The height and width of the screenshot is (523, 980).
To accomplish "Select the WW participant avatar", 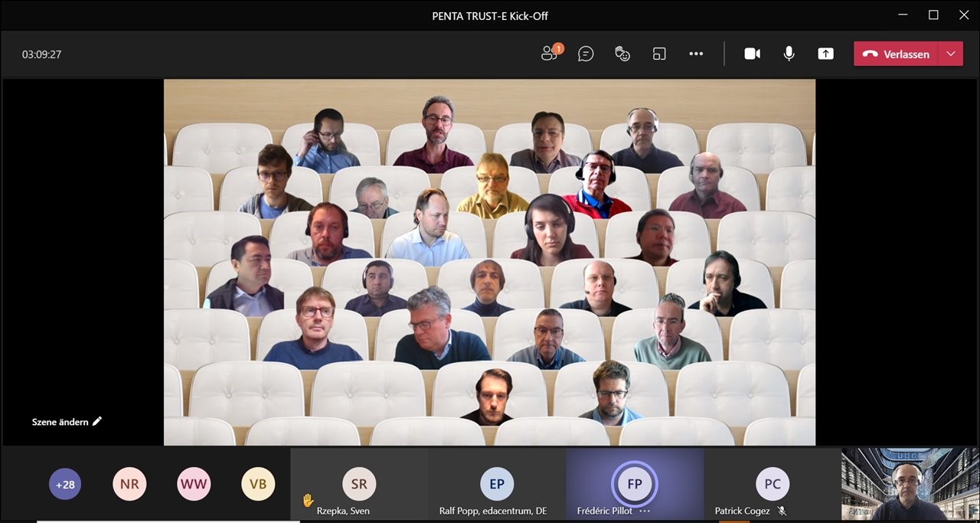I will pyautogui.click(x=194, y=484).
